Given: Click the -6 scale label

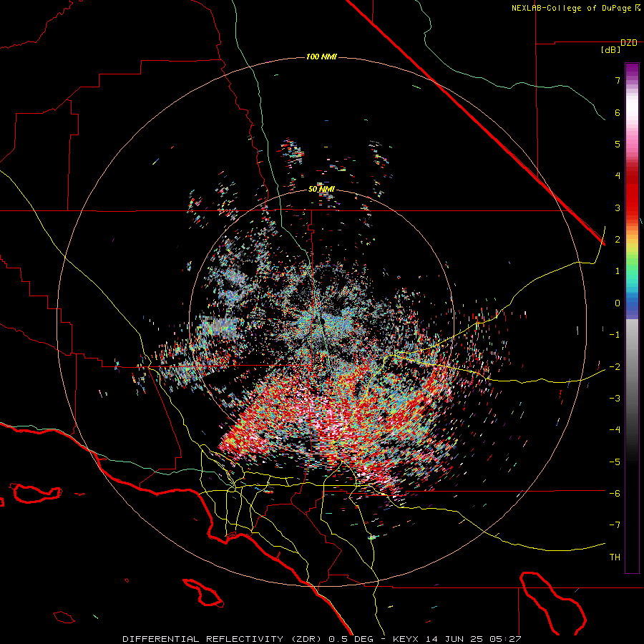Looking at the screenshot, I should pos(615,494).
